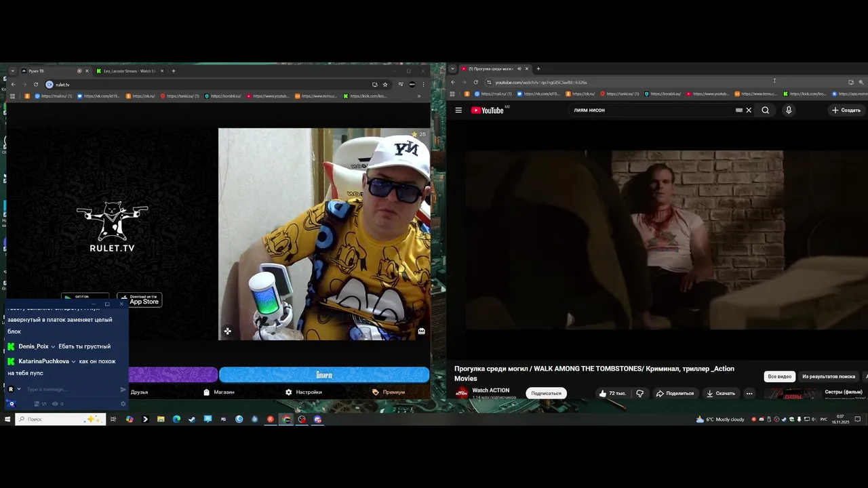Image resolution: width=868 pixels, height=488 pixels.
Task: Focus YouTube search field with лиям нисон
Action: tap(651, 110)
